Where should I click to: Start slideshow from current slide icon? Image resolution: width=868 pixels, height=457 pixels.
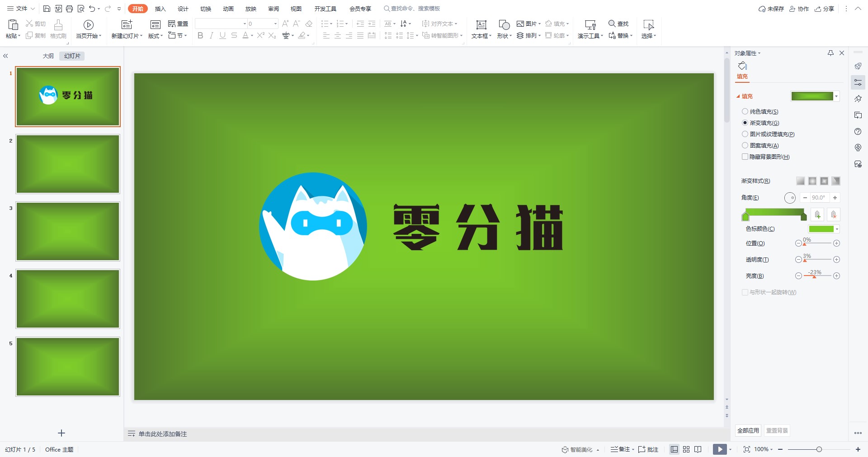point(89,25)
